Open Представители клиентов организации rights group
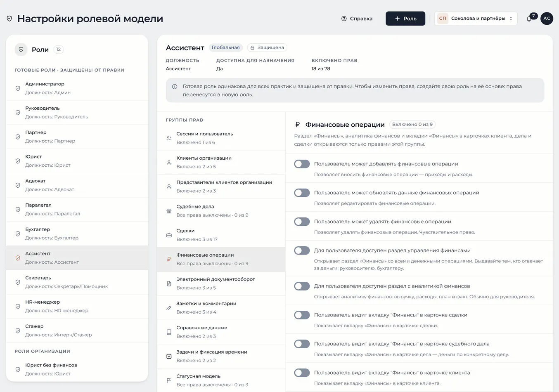Viewport: 559px width, 392px height. coord(221,187)
